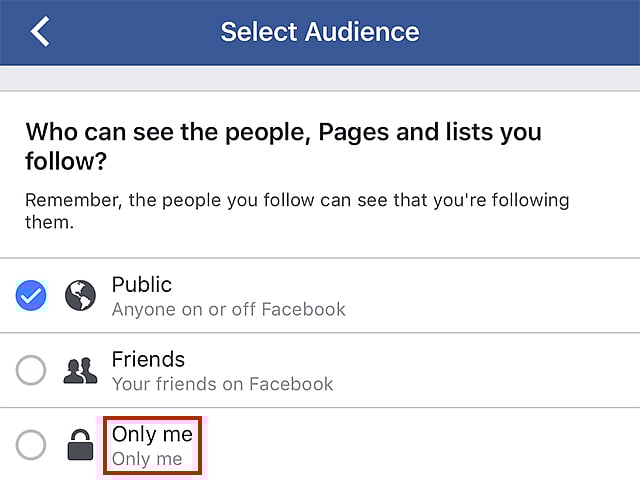Select the Friends radio button

(x=31, y=370)
